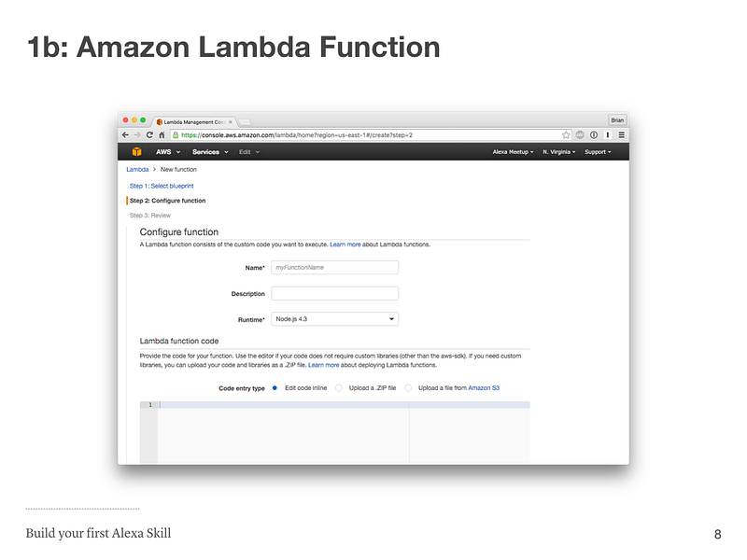747x560 pixels.
Task: Select Upload a .ZIP file option
Action: pyautogui.click(x=339, y=388)
